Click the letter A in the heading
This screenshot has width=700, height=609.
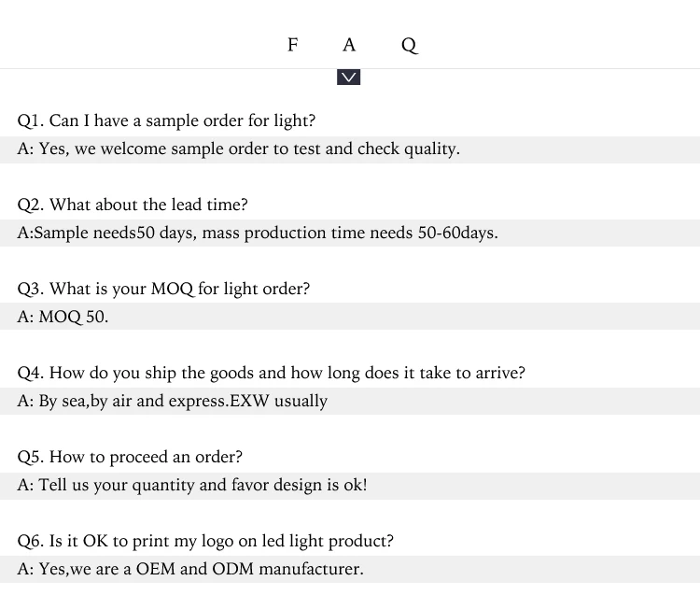click(x=349, y=45)
